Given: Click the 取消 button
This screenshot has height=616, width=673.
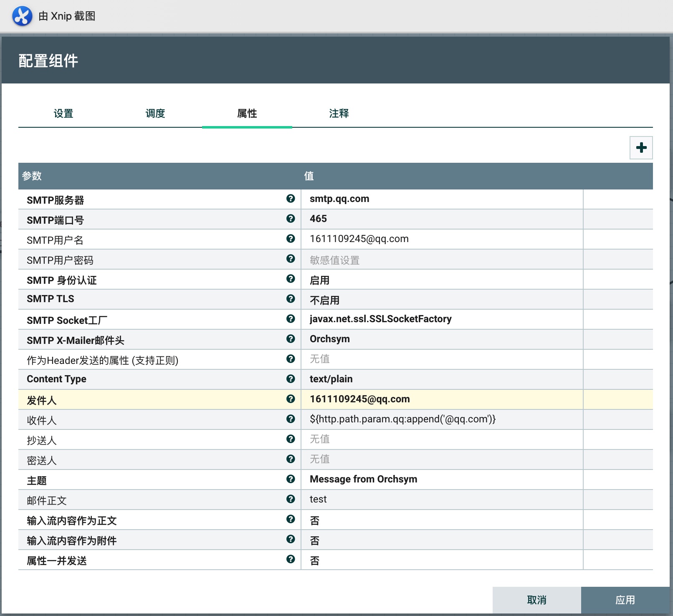Looking at the screenshot, I should [x=536, y=600].
